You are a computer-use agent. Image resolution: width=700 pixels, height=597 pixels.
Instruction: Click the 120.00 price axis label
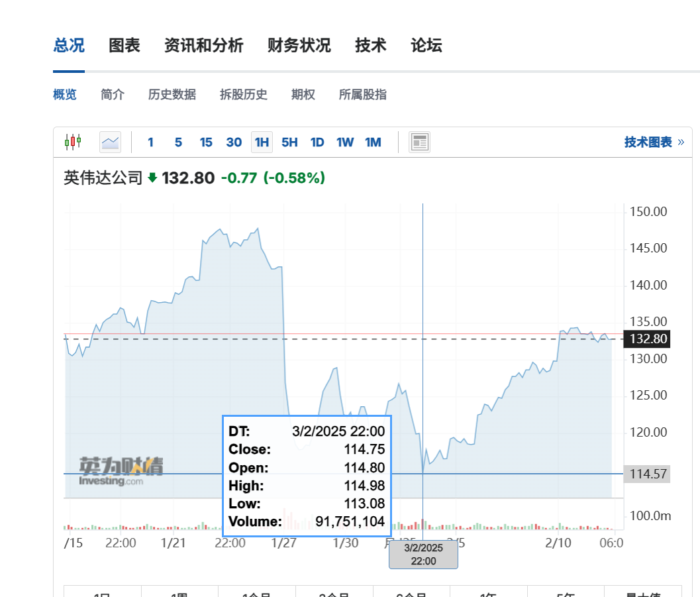pos(648,432)
